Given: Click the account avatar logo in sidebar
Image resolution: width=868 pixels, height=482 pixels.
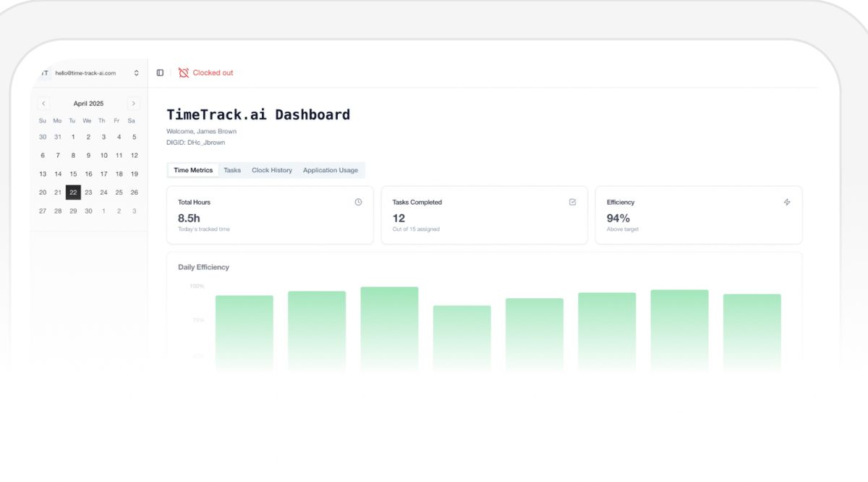Looking at the screenshot, I should tap(45, 73).
